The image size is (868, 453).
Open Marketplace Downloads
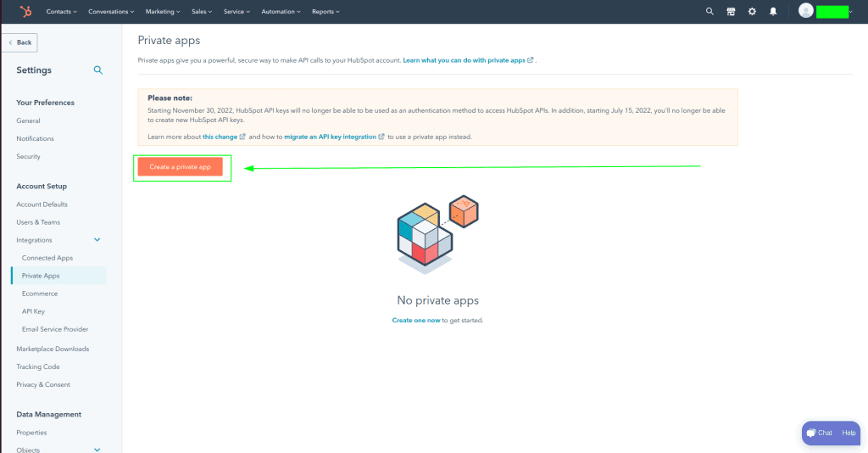coord(53,349)
